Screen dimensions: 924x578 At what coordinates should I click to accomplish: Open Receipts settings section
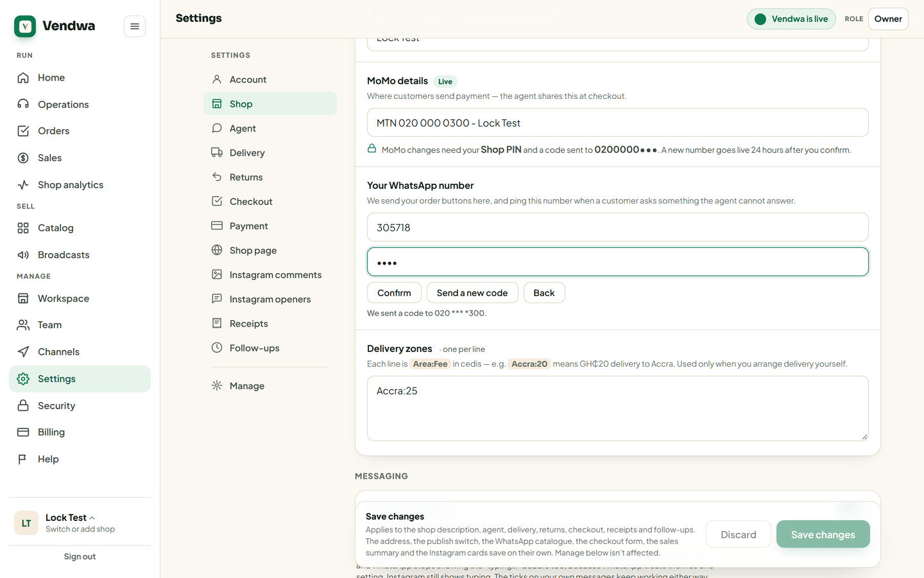270,324
